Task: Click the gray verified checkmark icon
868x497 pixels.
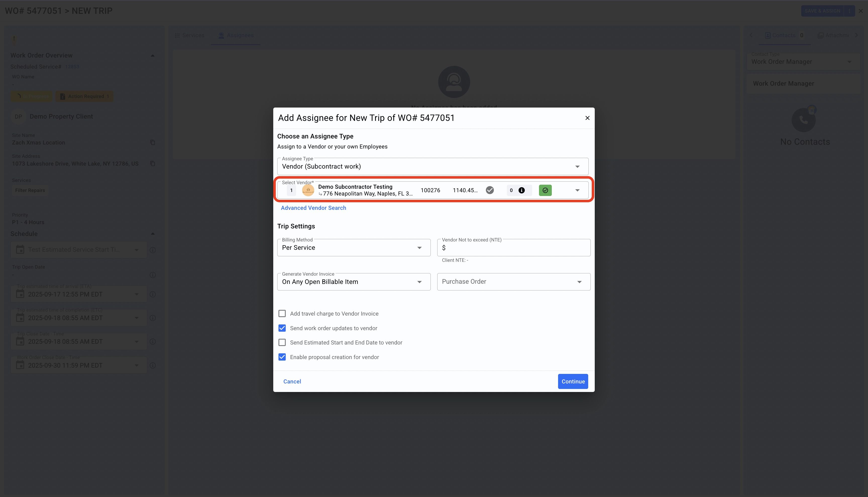Action: pyautogui.click(x=490, y=190)
